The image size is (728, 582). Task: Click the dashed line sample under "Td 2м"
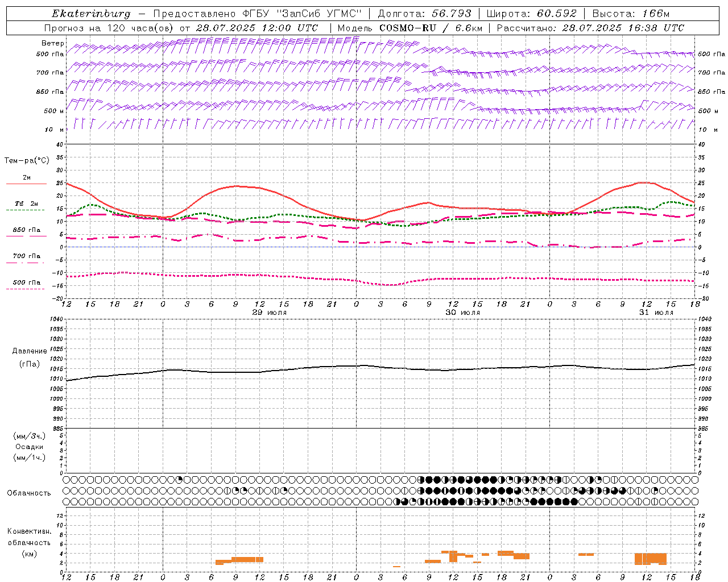pyautogui.click(x=26, y=210)
